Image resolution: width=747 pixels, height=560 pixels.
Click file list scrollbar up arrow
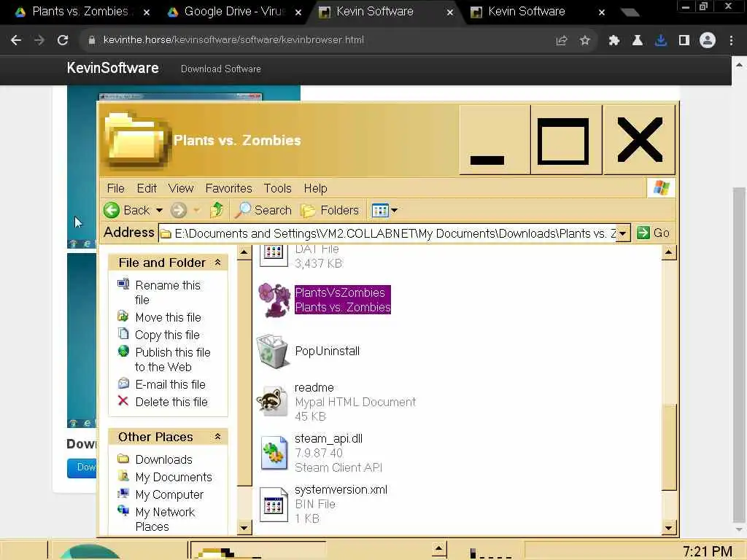[x=669, y=253]
